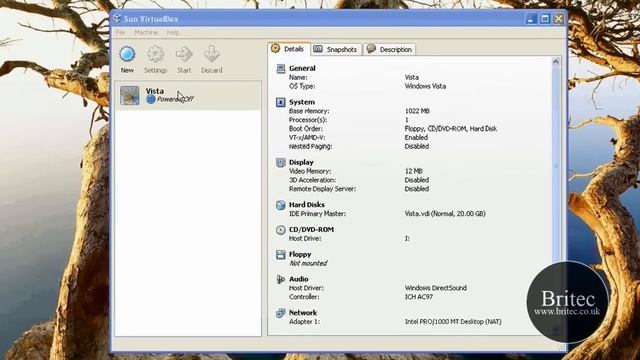Image resolution: width=640 pixels, height=360 pixels.
Task: Open the CD/DVD-ROM section link
Action: 311,230
